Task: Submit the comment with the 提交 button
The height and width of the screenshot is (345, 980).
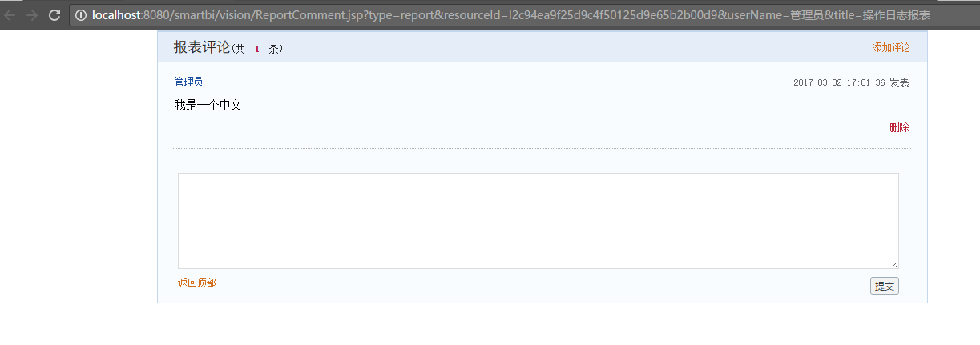Action: tap(885, 286)
